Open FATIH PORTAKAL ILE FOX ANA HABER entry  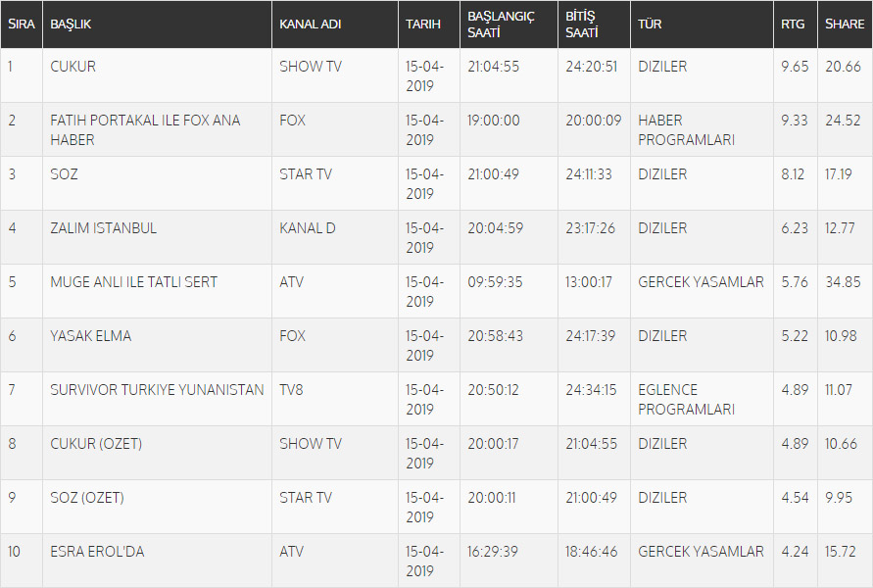pos(145,129)
